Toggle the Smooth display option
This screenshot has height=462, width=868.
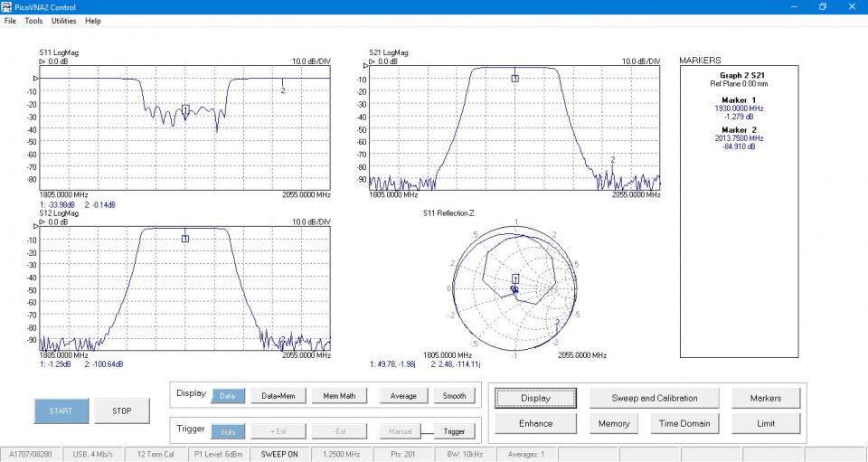pos(455,395)
